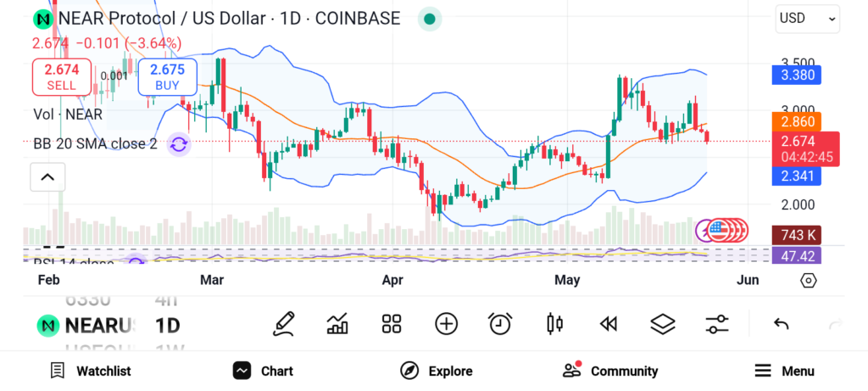The width and height of the screenshot is (868, 391).
Task: Click the 2.860 SMA basis price label
Action: point(796,122)
